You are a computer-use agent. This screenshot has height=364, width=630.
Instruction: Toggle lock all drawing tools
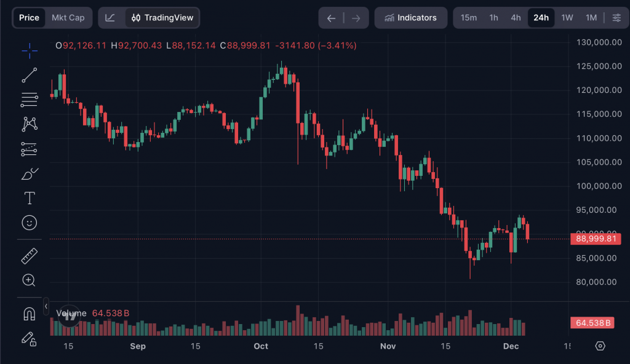30,338
